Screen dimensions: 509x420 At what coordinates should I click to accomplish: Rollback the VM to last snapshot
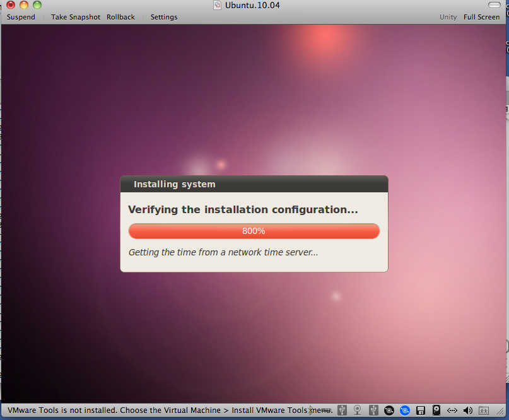point(120,17)
